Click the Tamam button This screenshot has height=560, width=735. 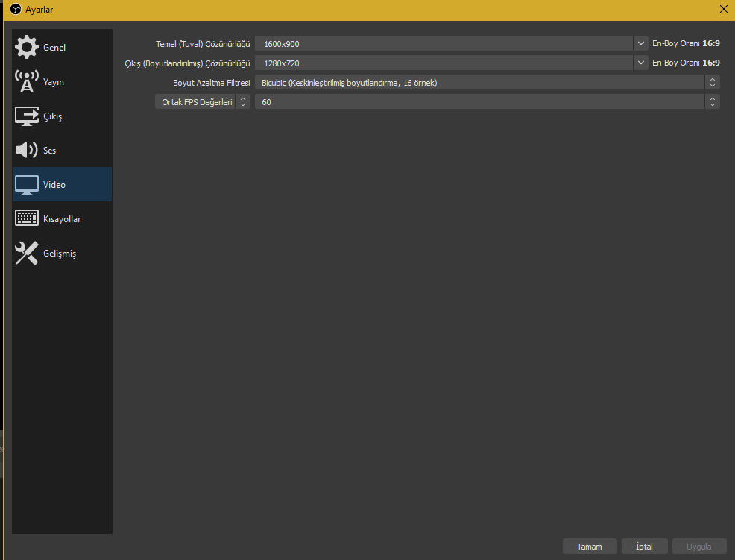click(590, 547)
